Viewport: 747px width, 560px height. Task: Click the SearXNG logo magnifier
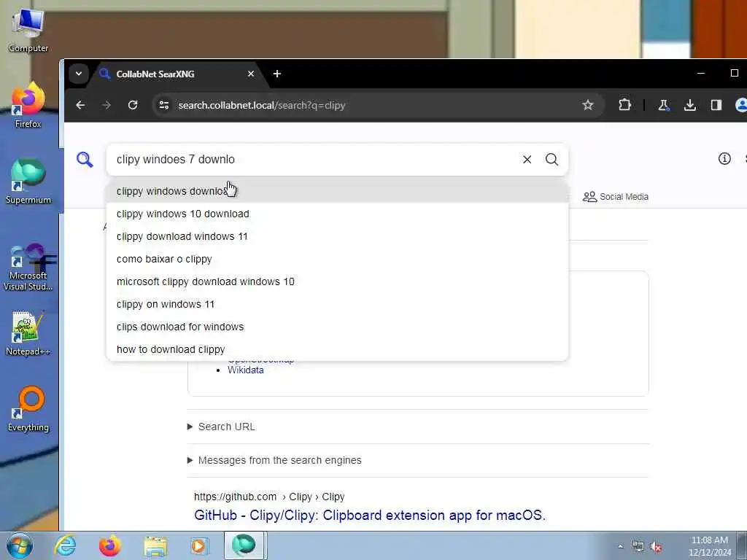85,160
